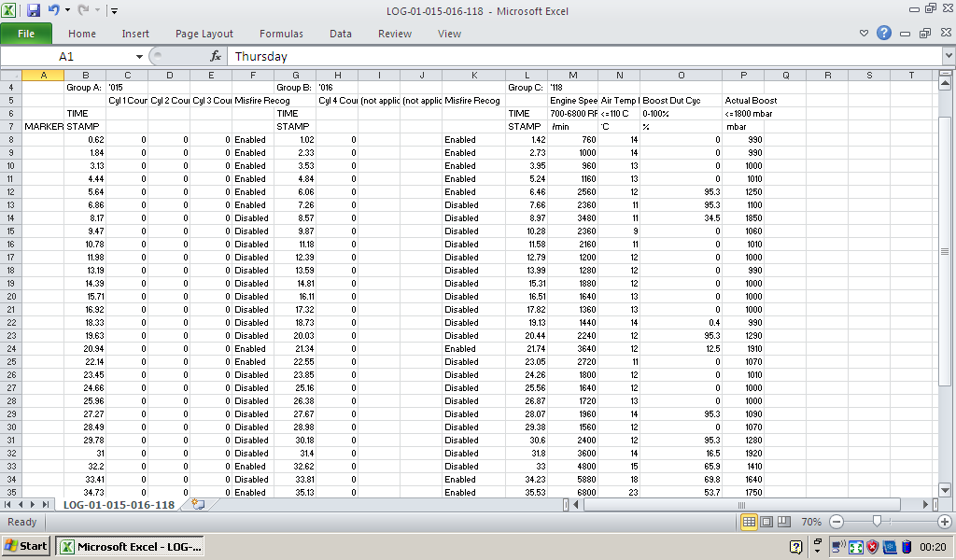Click the Windows Start button
This screenshot has width=956, height=560.
(26, 547)
